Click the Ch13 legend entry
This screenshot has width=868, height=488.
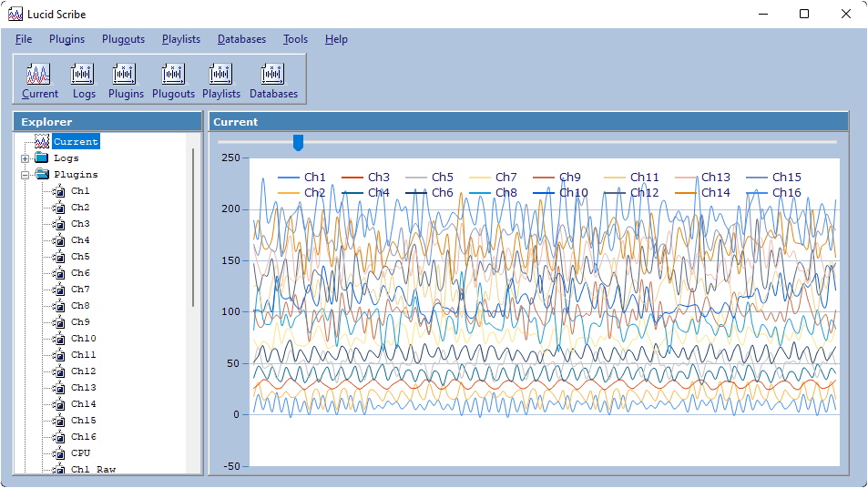(703, 177)
